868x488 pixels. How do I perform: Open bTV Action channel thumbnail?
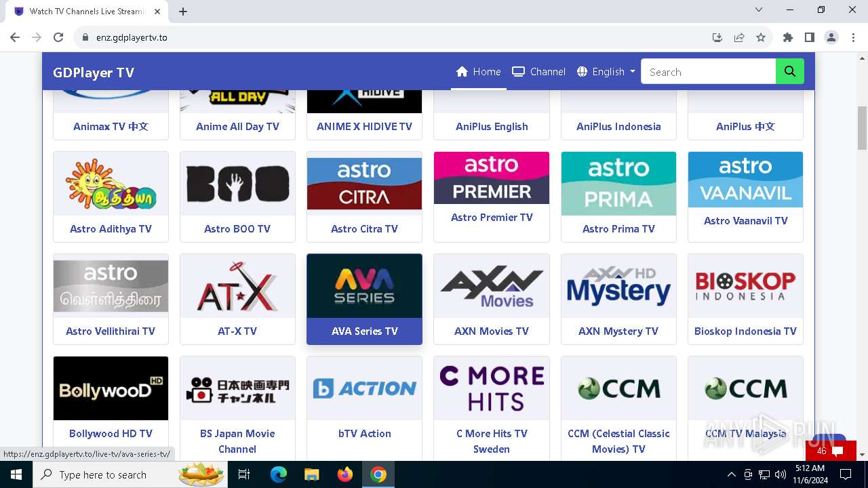[x=364, y=388]
